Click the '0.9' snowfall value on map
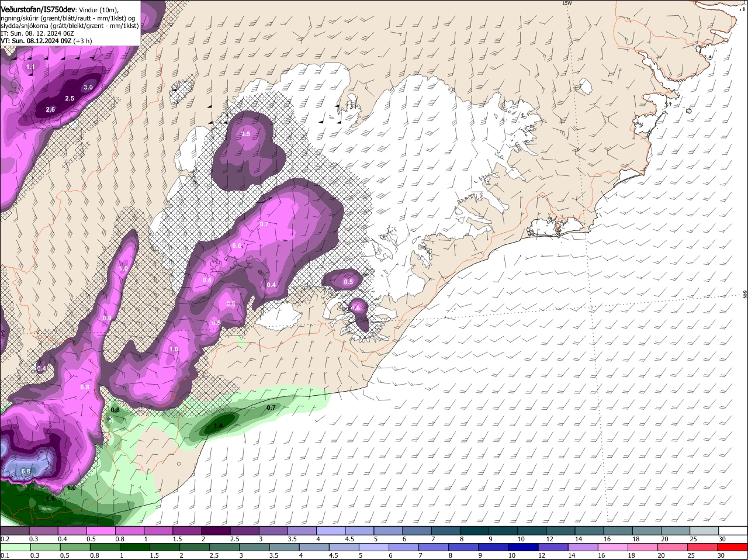Image resolution: width=748 pixels, height=560 pixels. pyautogui.click(x=107, y=318)
